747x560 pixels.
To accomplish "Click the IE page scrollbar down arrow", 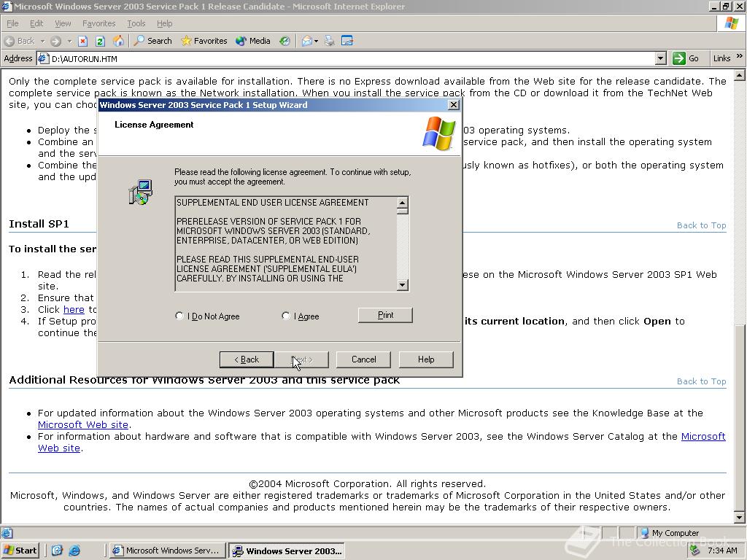I will 740,518.
